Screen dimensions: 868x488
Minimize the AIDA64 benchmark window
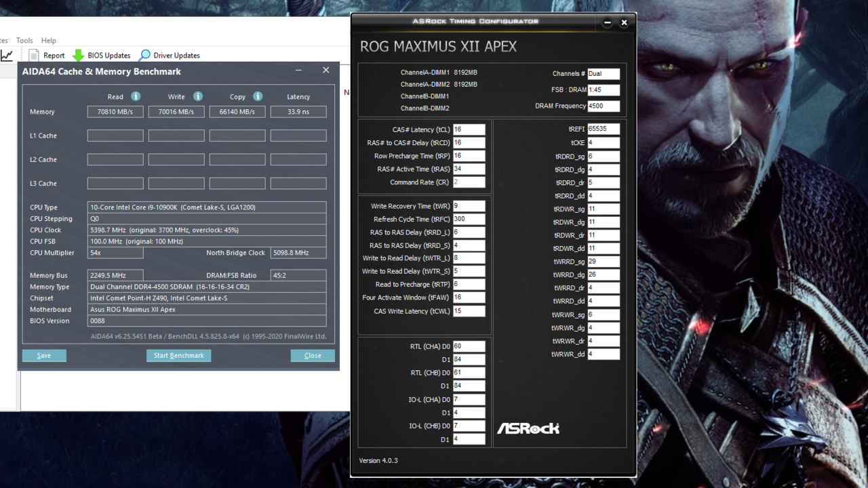(x=299, y=70)
